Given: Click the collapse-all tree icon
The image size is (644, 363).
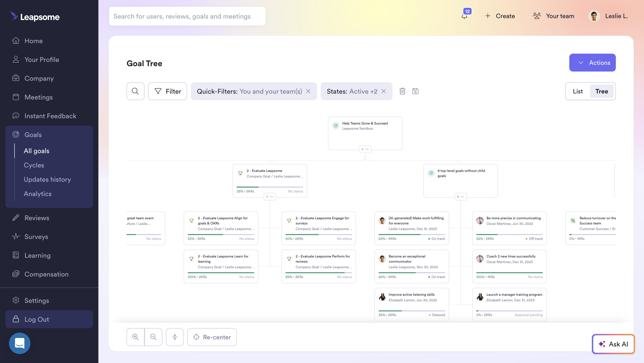Looking at the screenshot, I should pos(175,337).
